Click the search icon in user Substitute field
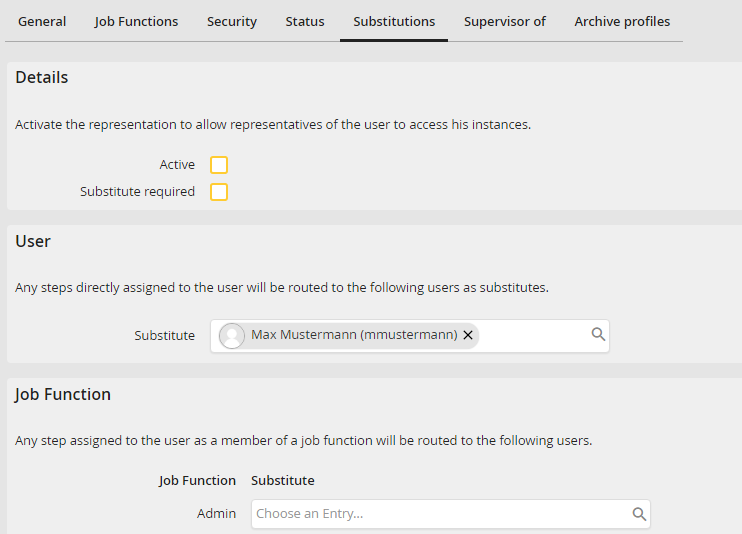The width and height of the screenshot is (742, 534). pos(598,334)
